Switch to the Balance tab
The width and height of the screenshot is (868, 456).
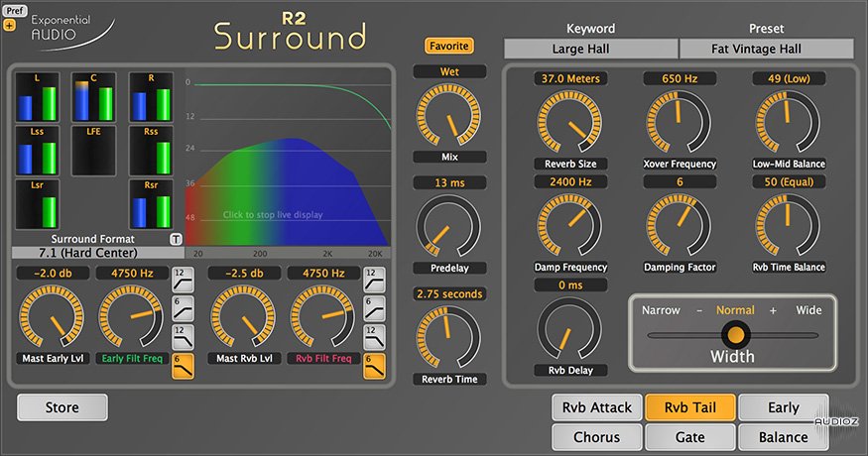(784, 437)
